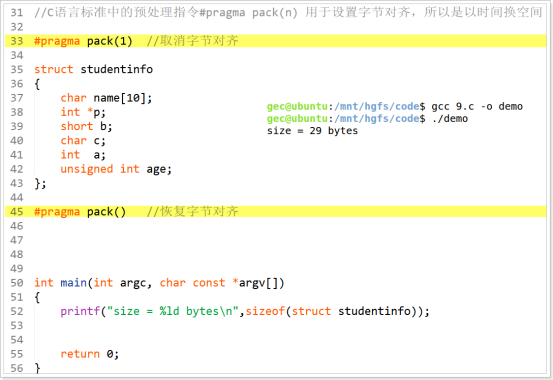The image size is (553, 380).
Task: Click line number 50 in the gutter
Action: (17, 283)
